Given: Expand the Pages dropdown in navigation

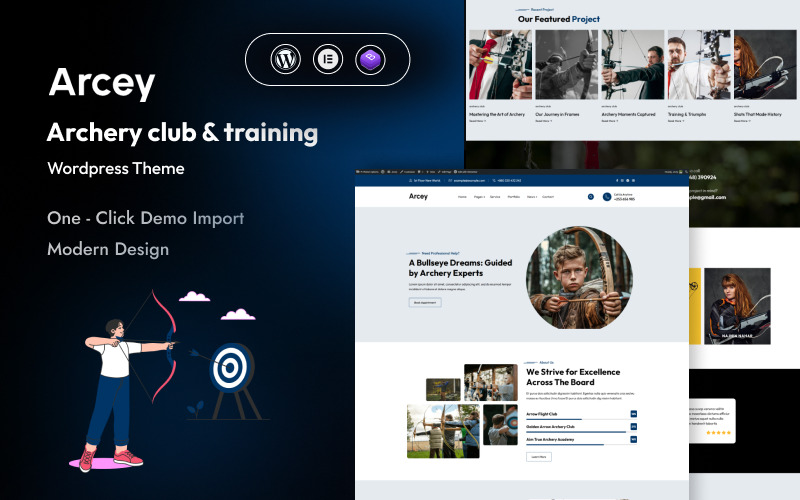Looking at the screenshot, I should (x=480, y=197).
